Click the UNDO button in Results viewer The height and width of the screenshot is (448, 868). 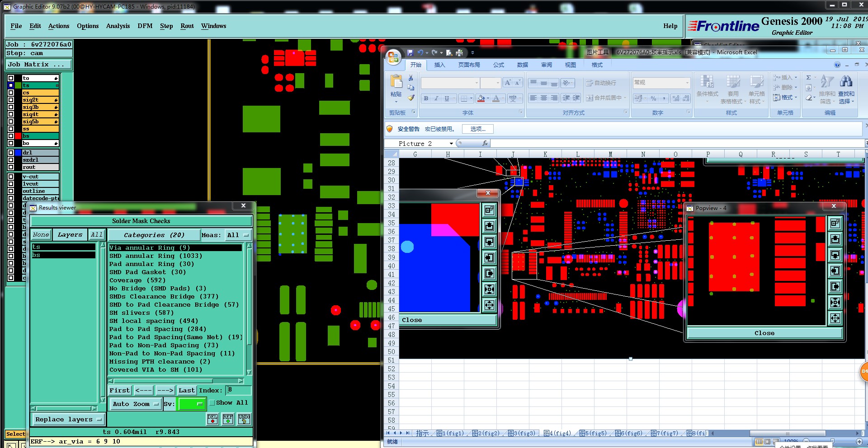(244, 419)
